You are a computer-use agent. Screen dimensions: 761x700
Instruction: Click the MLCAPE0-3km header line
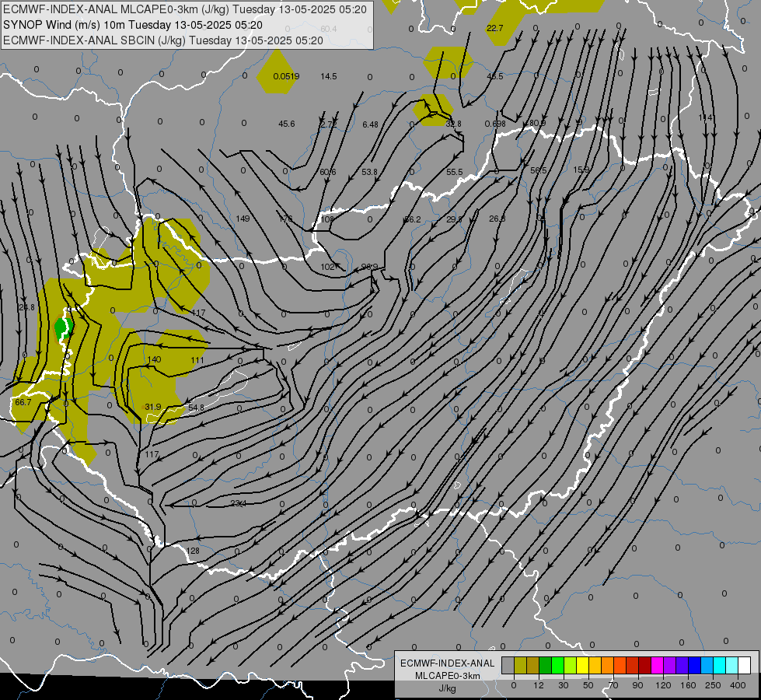click(x=185, y=9)
